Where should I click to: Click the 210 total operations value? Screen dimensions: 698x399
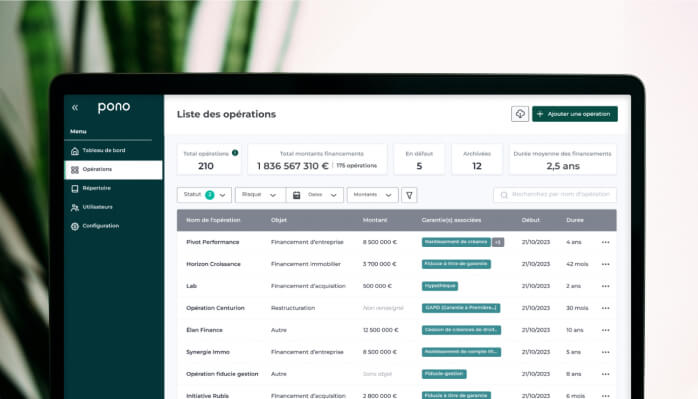click(x=206, y=166)
